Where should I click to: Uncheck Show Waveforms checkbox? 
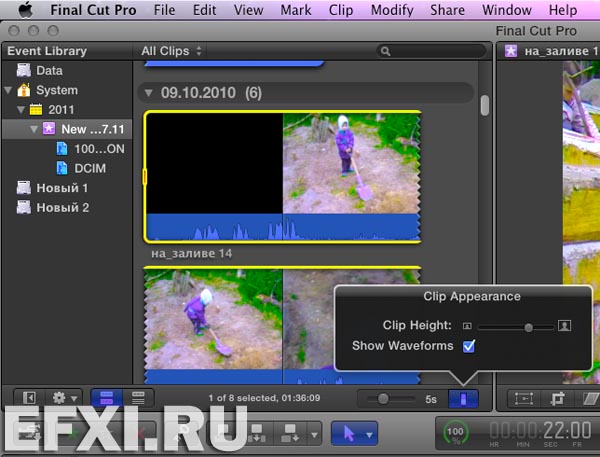pos(469,346)
